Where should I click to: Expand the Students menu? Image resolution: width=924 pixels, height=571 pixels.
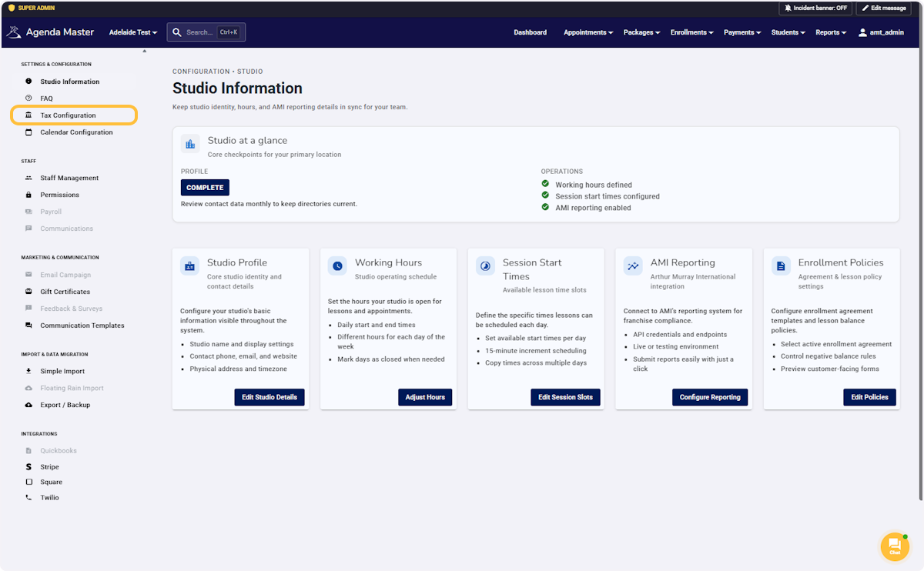788,32
